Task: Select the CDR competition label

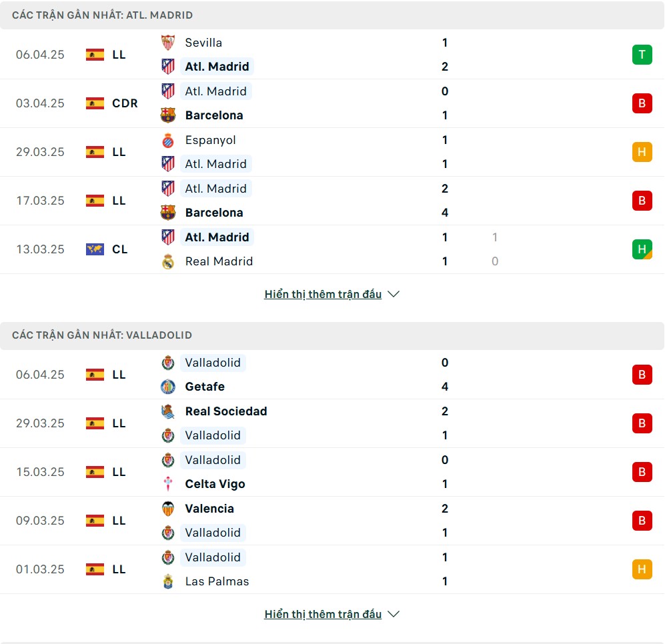Action: point(125,103)
